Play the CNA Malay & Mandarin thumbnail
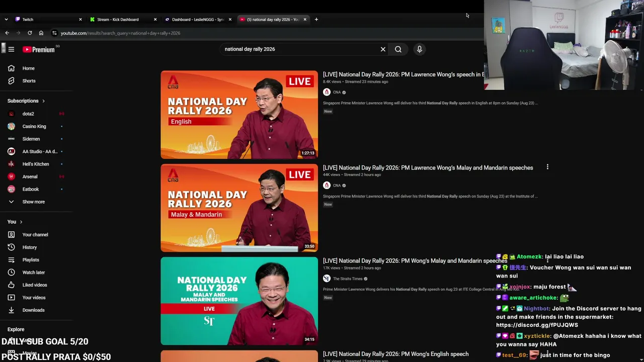The width and height of the screenshot is (644, 362). [239, 208]
